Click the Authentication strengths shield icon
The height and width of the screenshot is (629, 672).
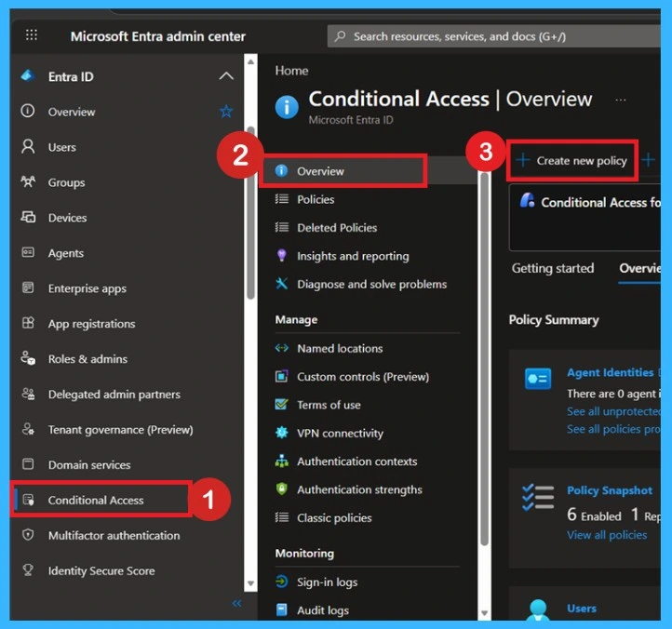(282, 488)
